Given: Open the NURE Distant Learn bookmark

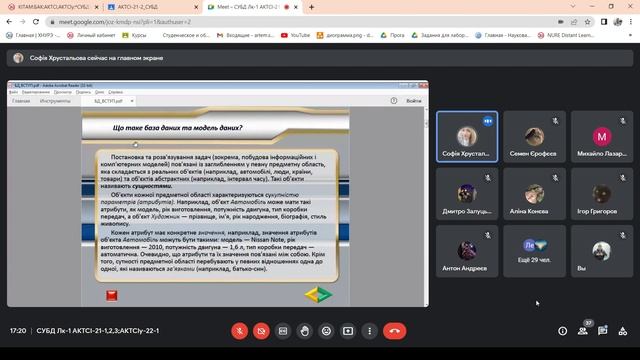Looking at the screenshot, I should pos(566,36).
